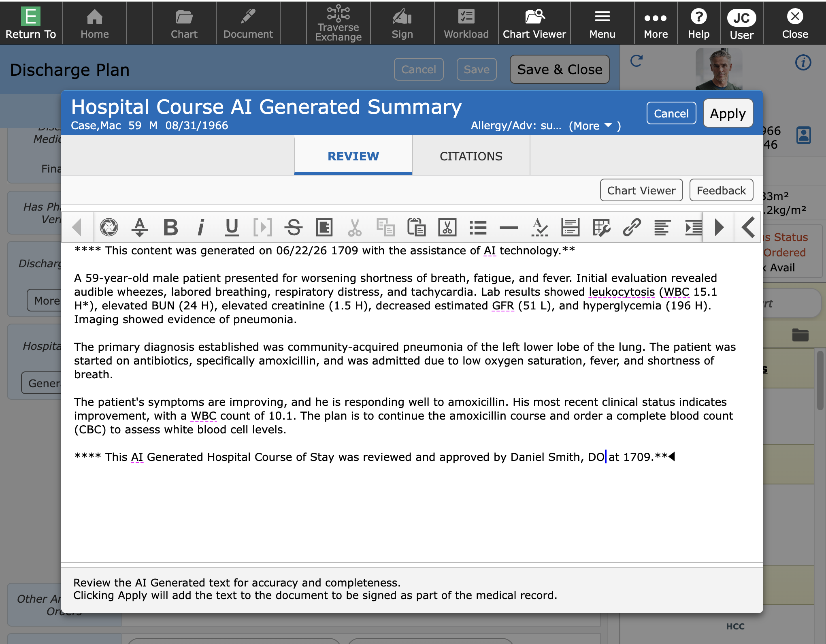Click the Copy icon in toolbar
This screenshot has width=826, height=644.
click(x=385, y=227)
